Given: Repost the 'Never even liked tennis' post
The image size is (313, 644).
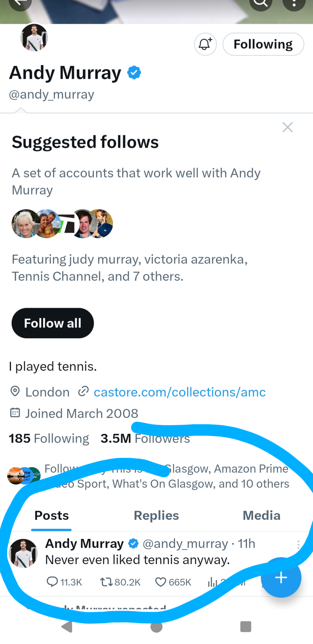Looking at the screenshot, I should click(105, 582).
